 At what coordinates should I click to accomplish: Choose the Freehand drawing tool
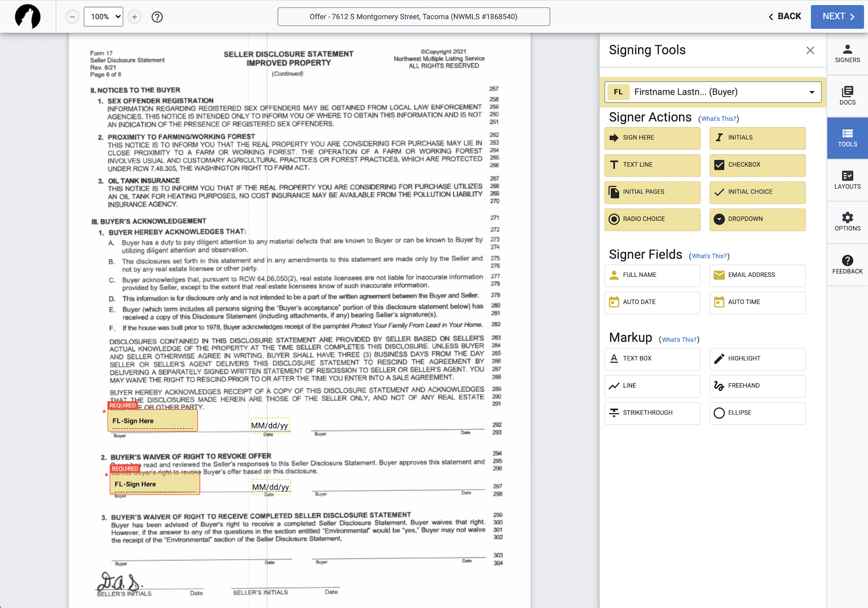(757, 386)
